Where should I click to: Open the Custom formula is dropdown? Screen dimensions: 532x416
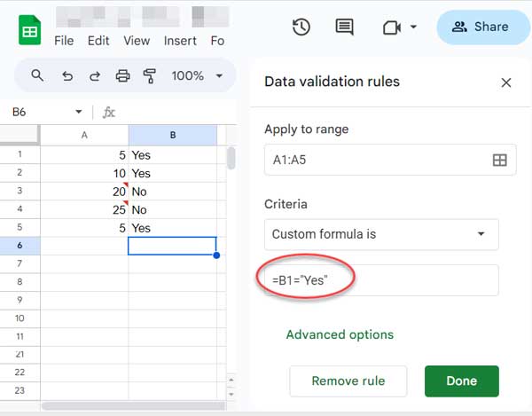coord(381,234)
